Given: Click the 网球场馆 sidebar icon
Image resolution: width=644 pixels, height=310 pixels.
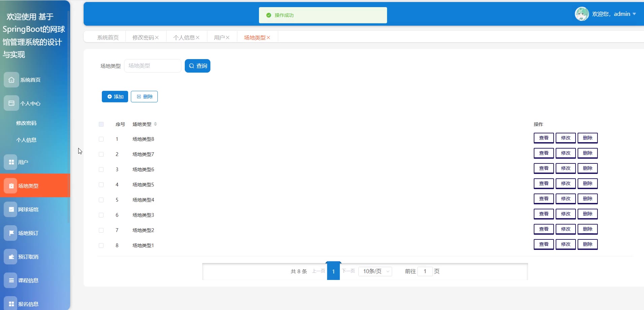Looking at the screenshot, I should point(11,209).
